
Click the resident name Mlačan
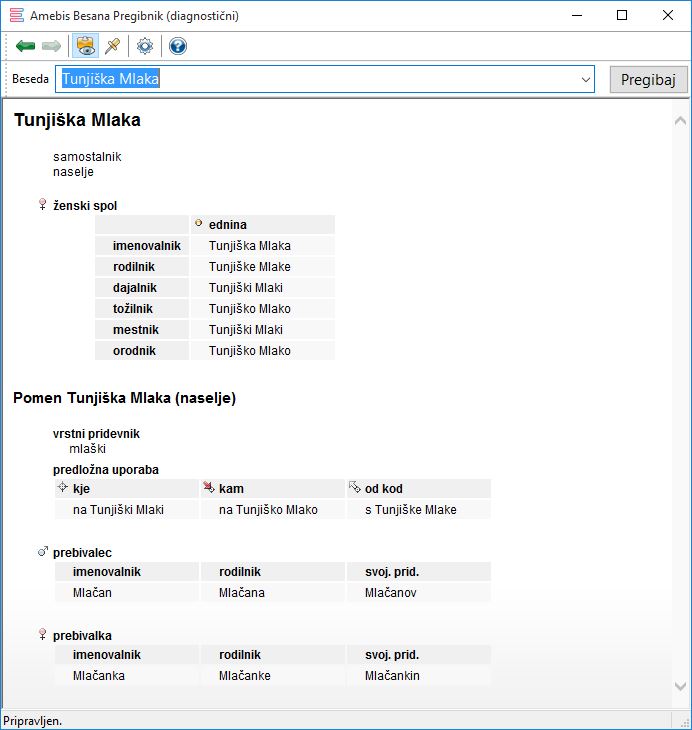(x=92, y=593)
